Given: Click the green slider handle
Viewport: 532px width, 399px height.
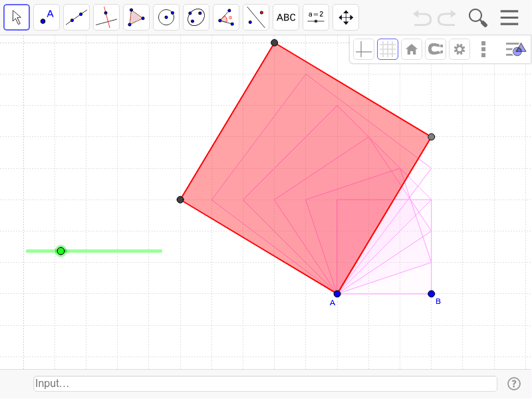Looking at the screenshot, I should pos(61,251).
